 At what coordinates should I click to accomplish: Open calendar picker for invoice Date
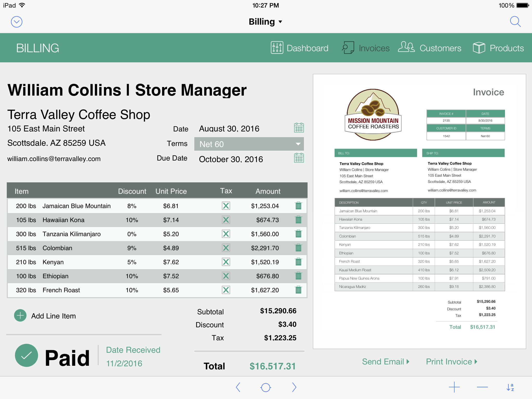[x=299, y=128]
